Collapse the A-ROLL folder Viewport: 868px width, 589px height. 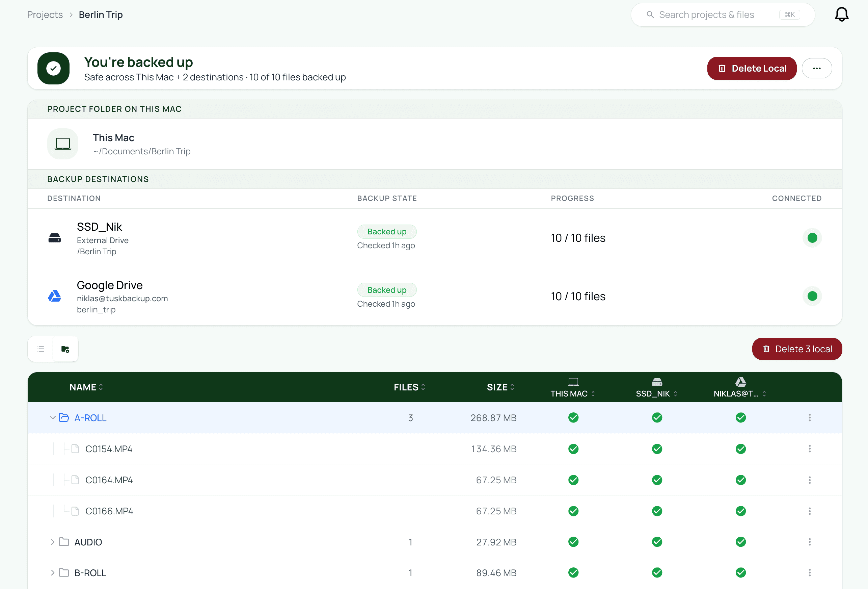tap(53, 417)
